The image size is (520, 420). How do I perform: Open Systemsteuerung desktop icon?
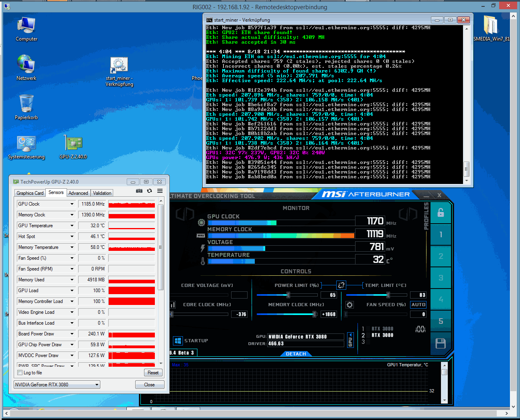(x=26, y=147)
